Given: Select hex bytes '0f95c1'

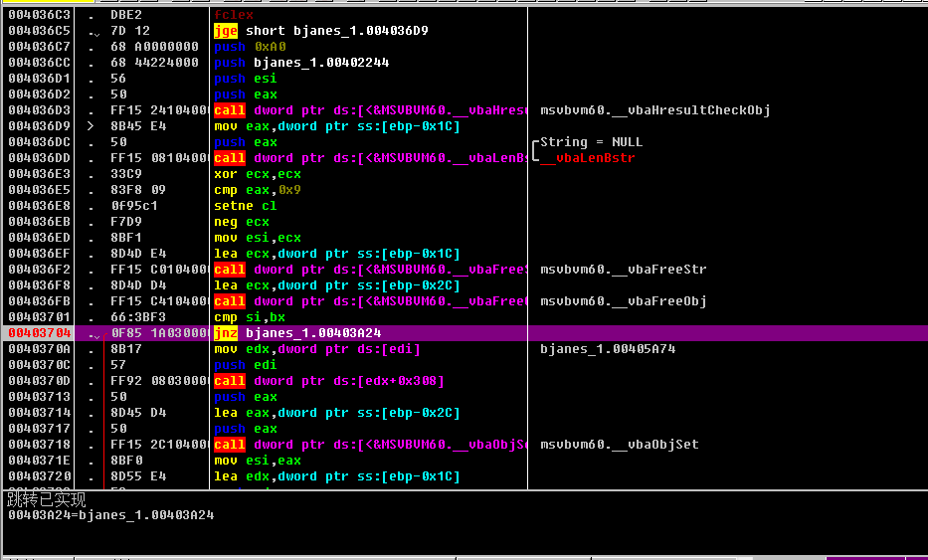Looking at the screenshot, I should 134,206.
